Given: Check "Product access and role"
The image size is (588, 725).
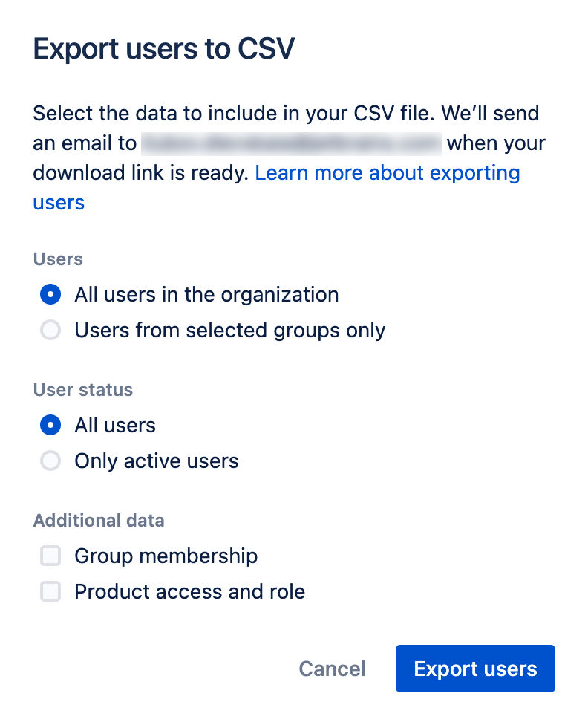Looking at the screenshot, I should [x=50, y=591].
